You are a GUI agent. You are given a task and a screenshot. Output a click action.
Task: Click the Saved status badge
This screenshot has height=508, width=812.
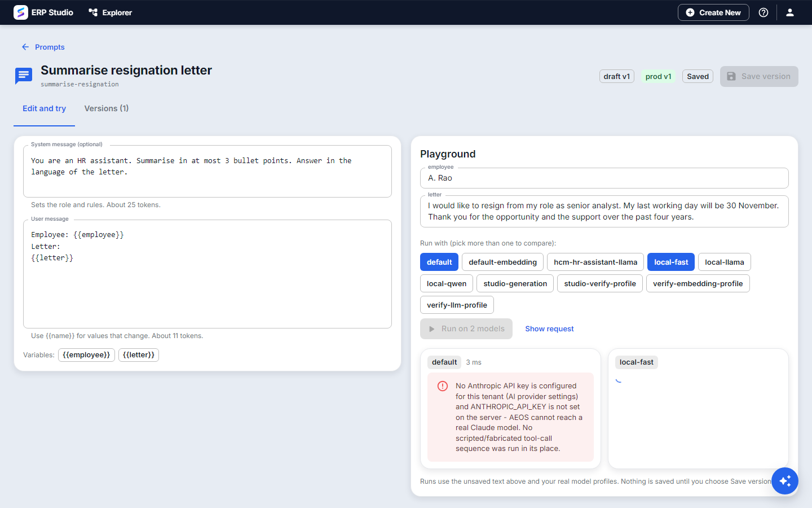coord(698,76)
